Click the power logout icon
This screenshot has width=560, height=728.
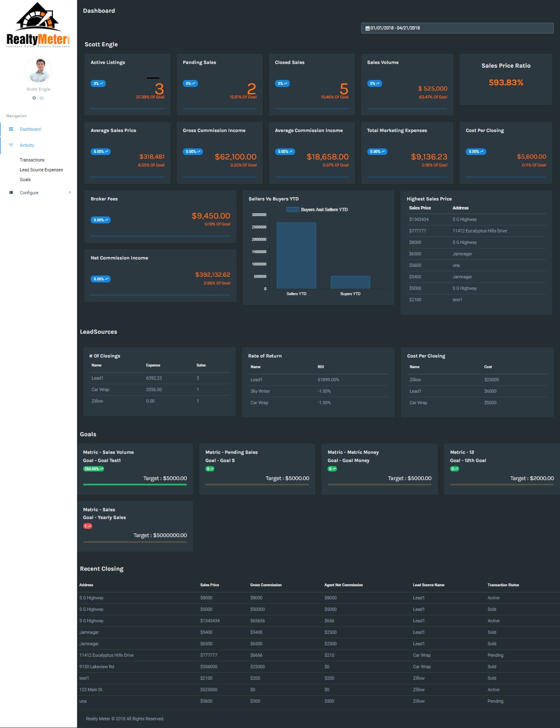click(x=41, y=98)
